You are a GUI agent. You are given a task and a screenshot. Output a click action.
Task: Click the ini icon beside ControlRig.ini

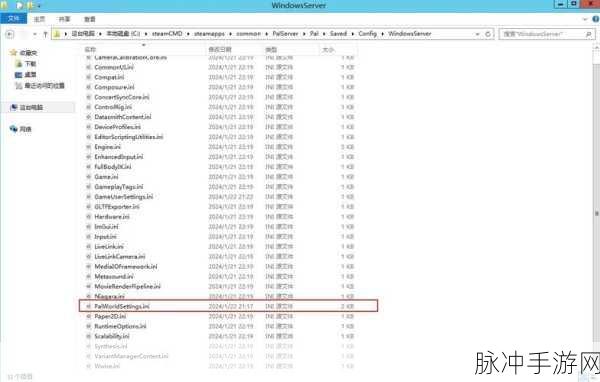89,107
